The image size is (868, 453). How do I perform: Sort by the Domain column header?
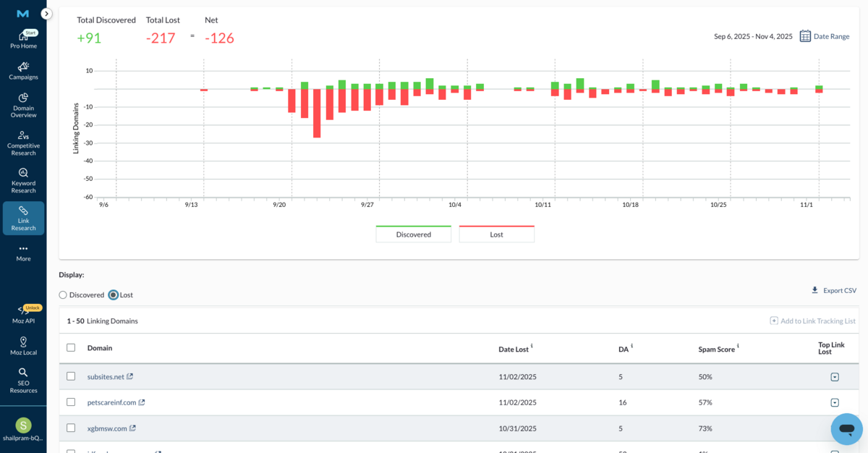[x=100, y=348]
